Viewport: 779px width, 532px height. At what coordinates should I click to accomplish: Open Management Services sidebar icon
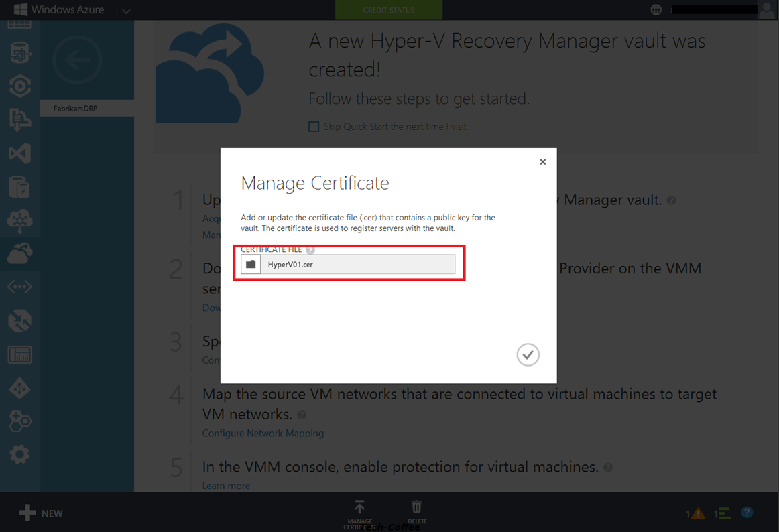click(20, 354)
